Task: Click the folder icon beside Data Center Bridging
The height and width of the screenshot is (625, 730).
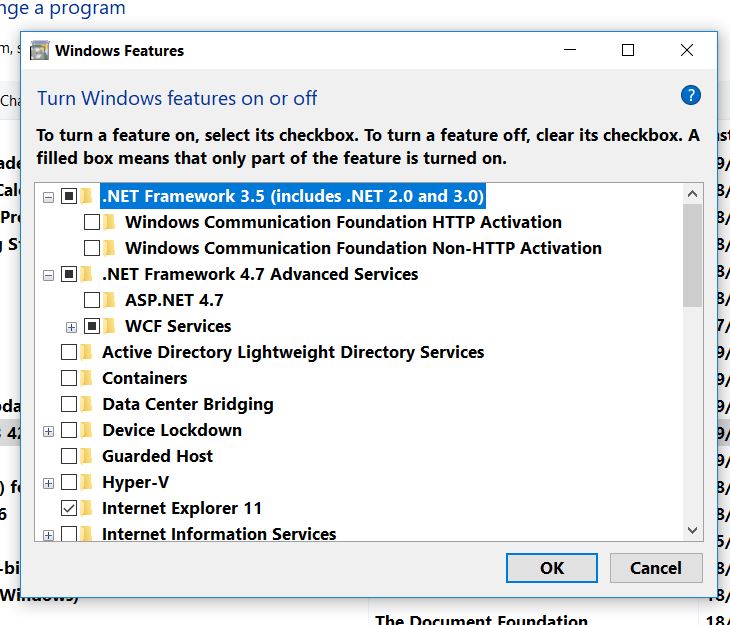Action: [x=86, y=404]
